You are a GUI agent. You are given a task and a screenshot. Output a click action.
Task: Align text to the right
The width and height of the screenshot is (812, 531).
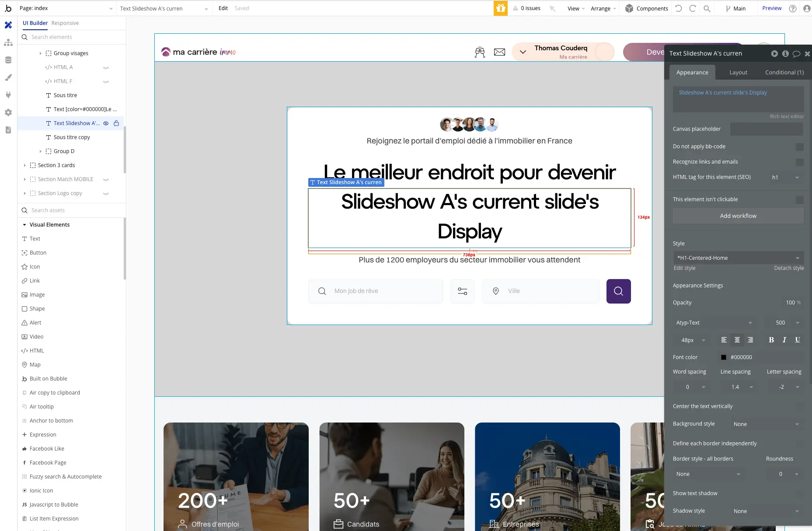[x=750, y=340]
